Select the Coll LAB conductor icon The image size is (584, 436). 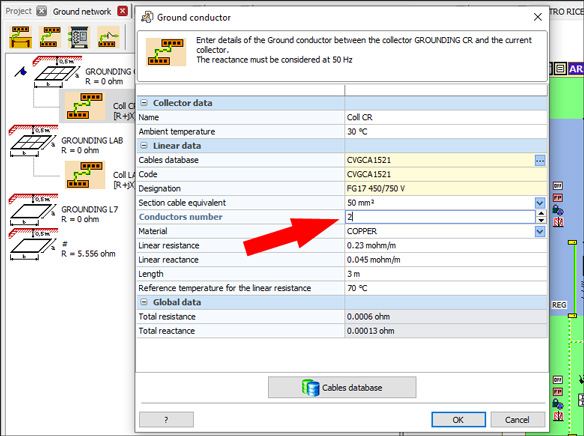(x=85, y=175)
